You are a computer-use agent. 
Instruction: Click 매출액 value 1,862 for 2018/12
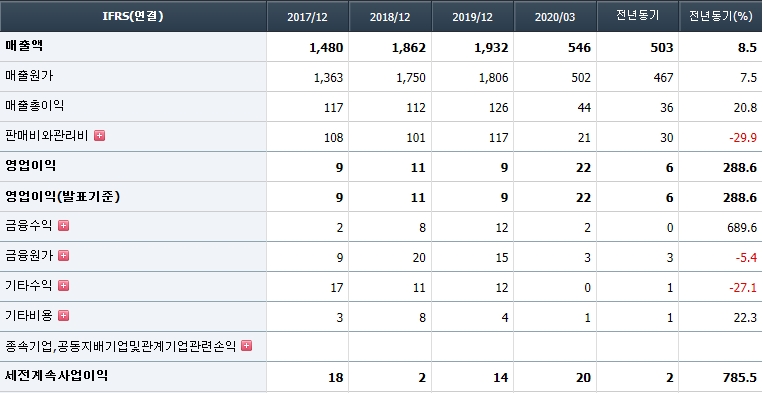(409, 48)
